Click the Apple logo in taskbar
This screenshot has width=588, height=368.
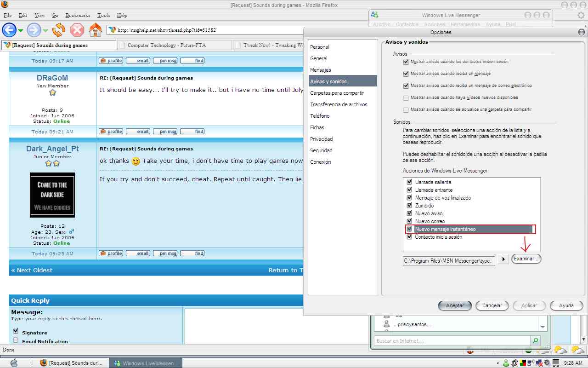click(x=14, y=362)
